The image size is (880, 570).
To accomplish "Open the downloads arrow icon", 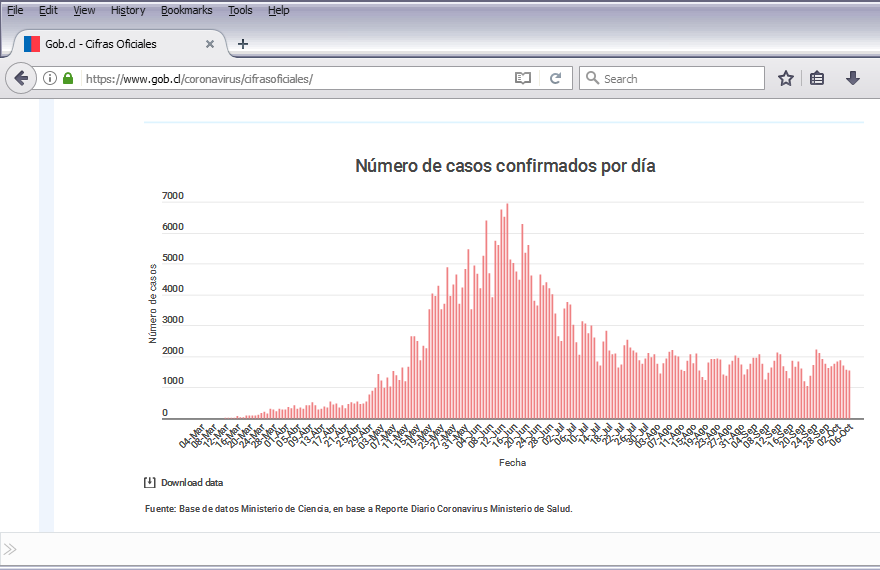I will pos(853,78).
